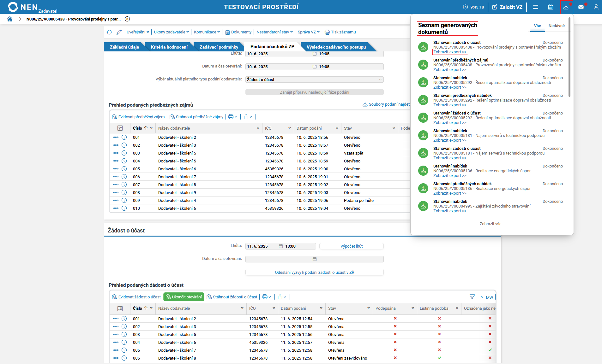Click Ukončit otevírání green button
The height and width of the screenshot is (364, 602).
coord(184,297)
